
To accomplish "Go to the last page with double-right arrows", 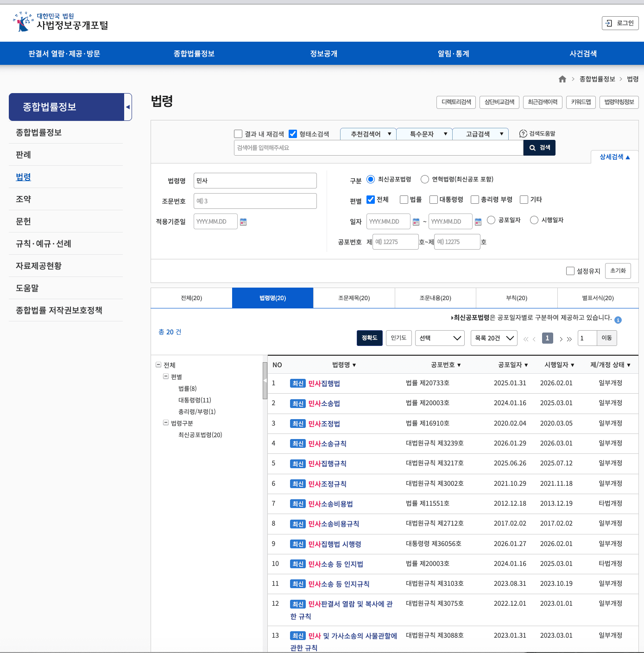I will [569, 339].
